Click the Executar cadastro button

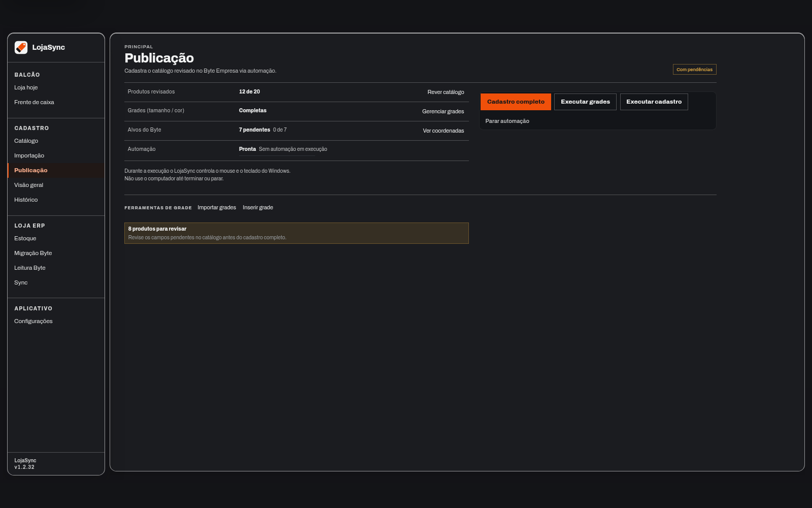click(654, 102)
